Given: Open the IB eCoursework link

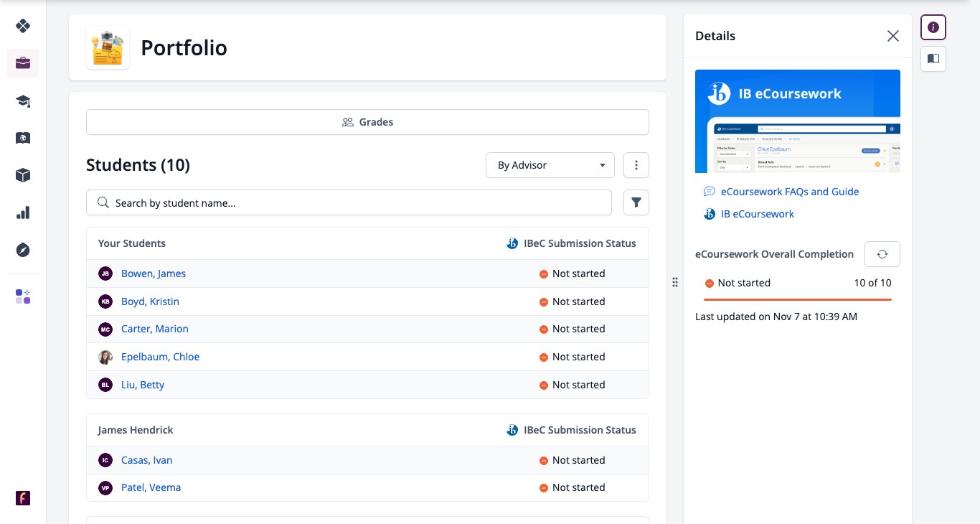Looking at the screenshot, I should tap(758, 214).
